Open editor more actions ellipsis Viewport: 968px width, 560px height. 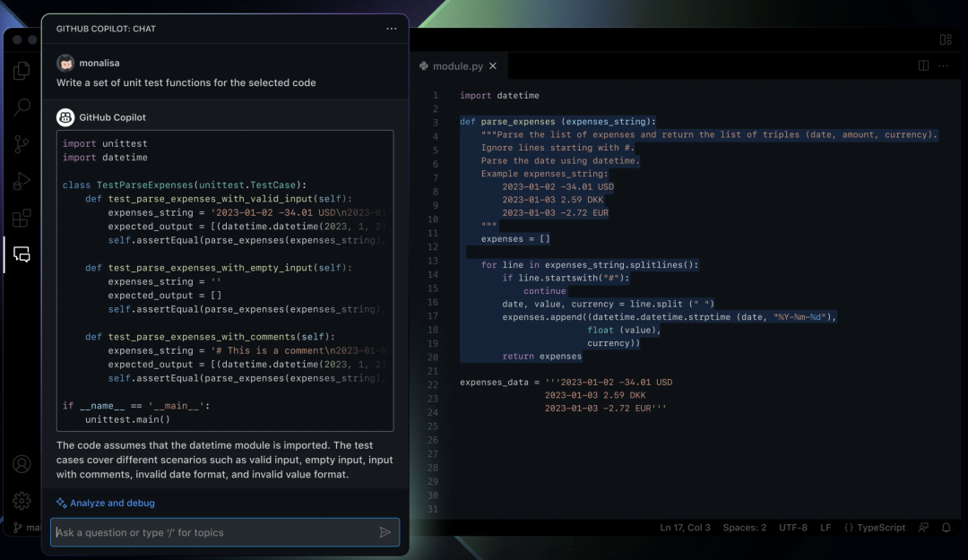943,65
